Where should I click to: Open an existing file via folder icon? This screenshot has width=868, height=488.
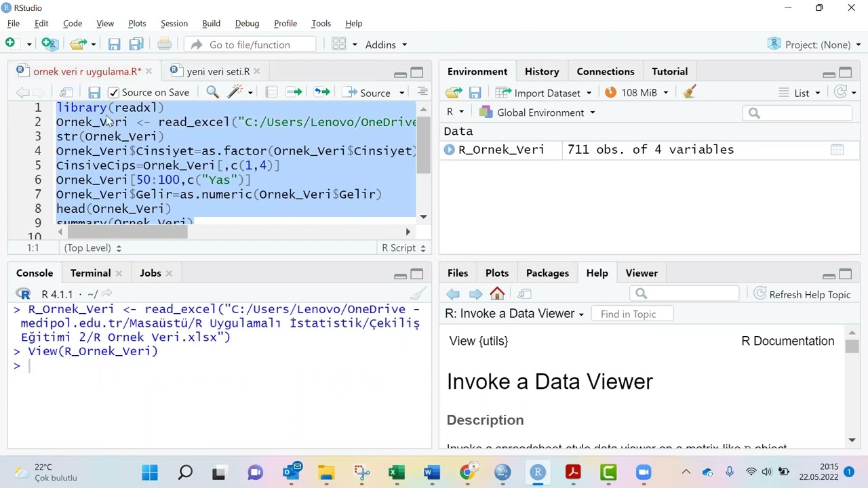click(78, 44)
